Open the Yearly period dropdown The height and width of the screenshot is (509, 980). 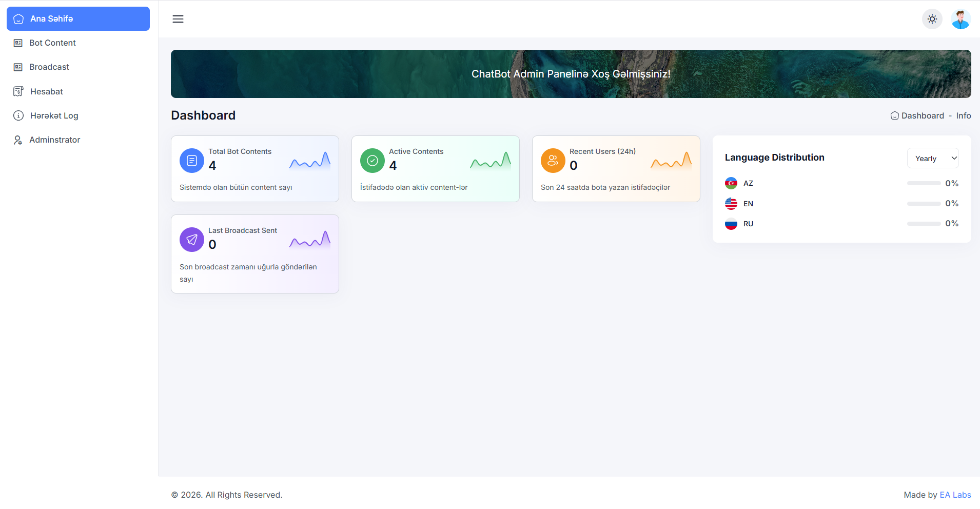(x=933, y=158)
